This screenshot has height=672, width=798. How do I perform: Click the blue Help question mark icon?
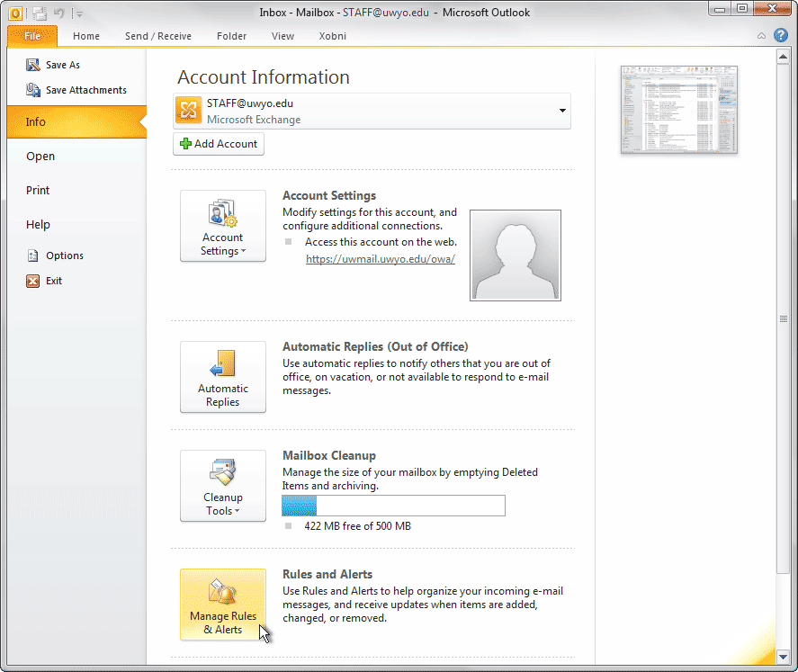tap(781, 35)
